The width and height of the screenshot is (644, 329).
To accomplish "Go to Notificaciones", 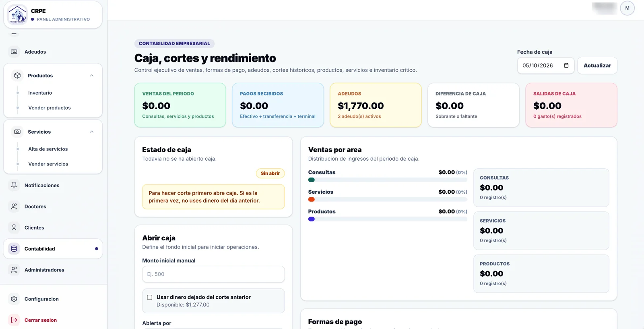I will [53, 185].
